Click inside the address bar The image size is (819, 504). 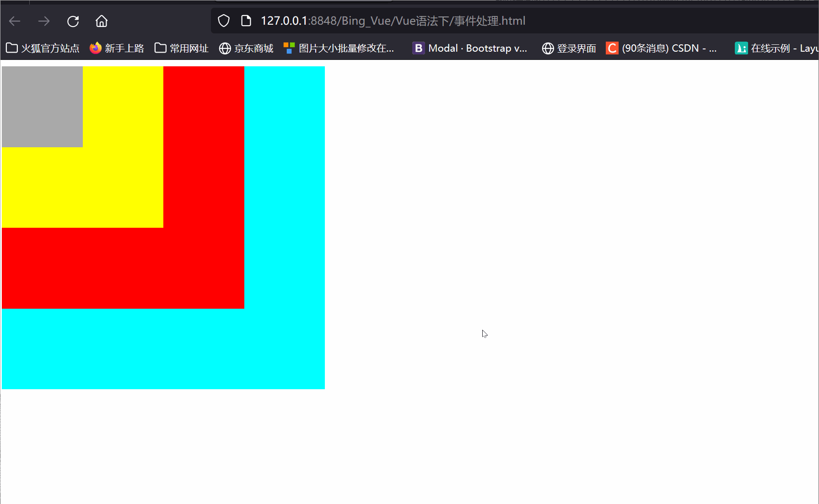[x=393, y=21]
